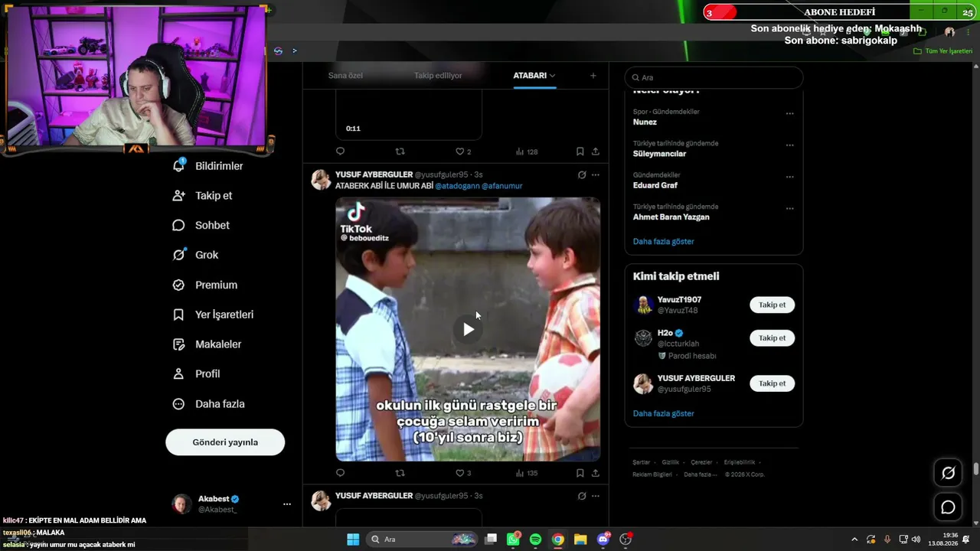Click the page vertical scrollbar thumb
This screenshot has width=980, height=551.
coord(976,469)
